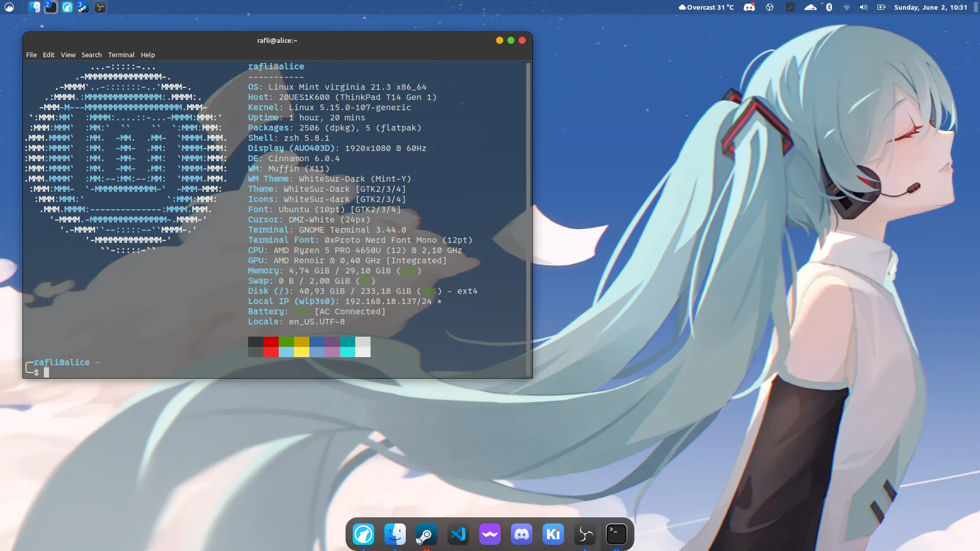980x551 pixels.
Task: Open calendar from date and time
Action: pos(930,7)
